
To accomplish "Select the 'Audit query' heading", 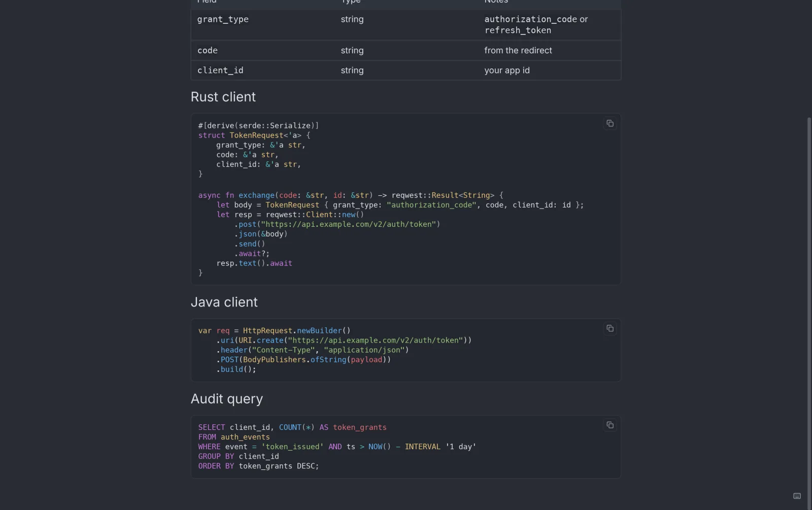I will tap(227, 399).
